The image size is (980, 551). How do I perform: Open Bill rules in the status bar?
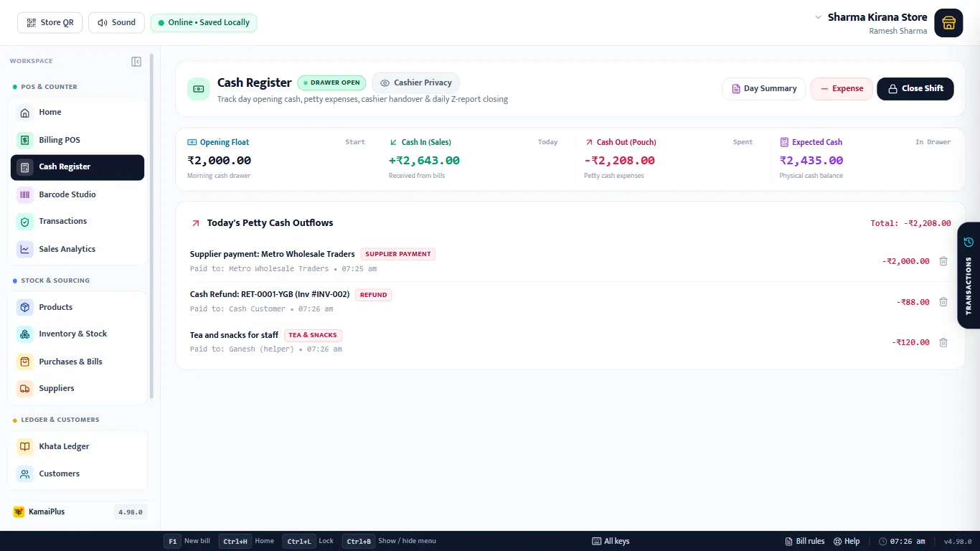pyautogui.click(x=804, y=541)
